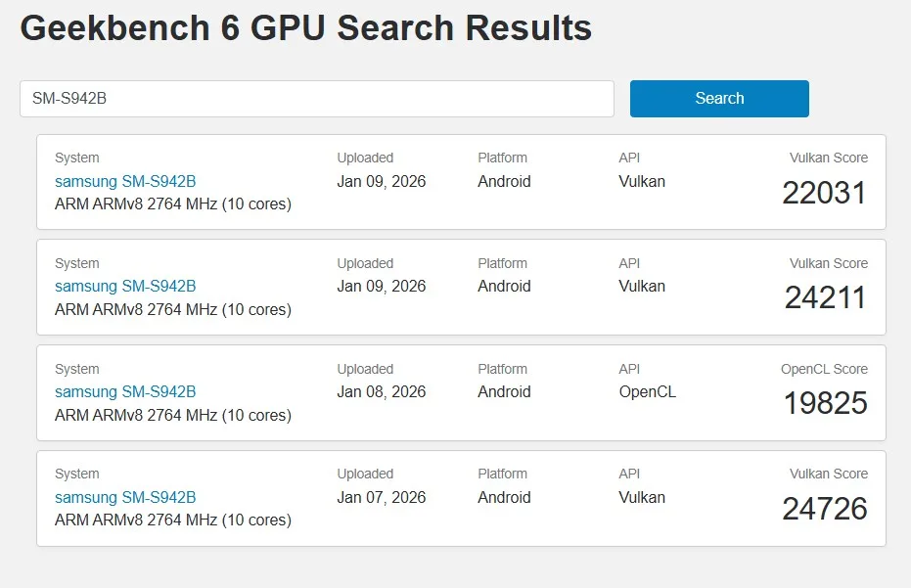The image size is (911, 588).
Task: Click the Search button
Action: [718, 98]
